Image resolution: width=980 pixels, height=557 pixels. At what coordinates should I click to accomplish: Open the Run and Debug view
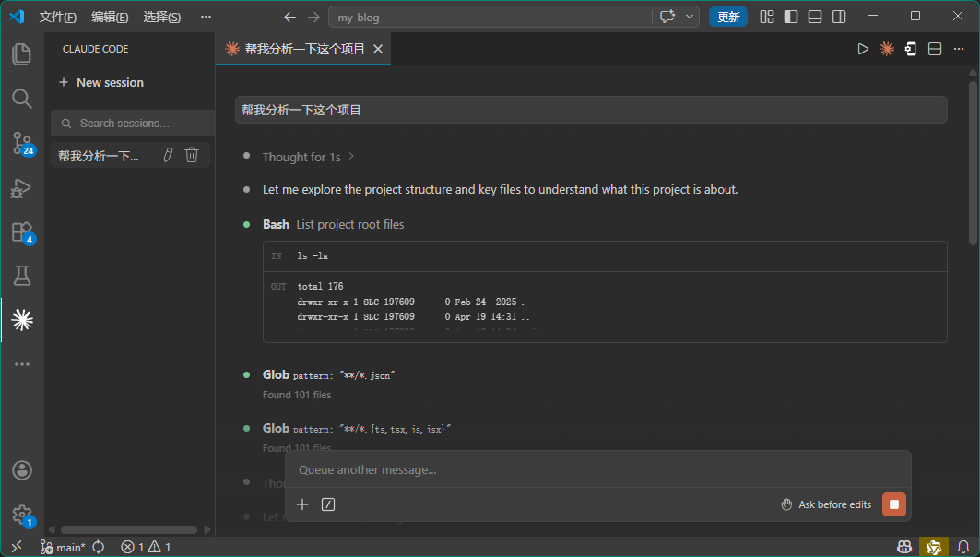pos(22,187)
